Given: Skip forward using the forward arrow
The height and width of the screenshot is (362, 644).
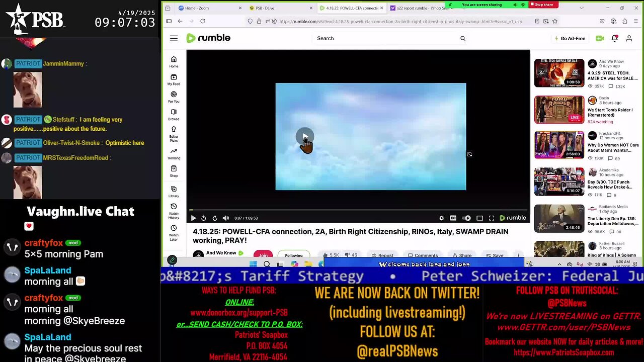Looking at the screenshot, I should point(215,218).
